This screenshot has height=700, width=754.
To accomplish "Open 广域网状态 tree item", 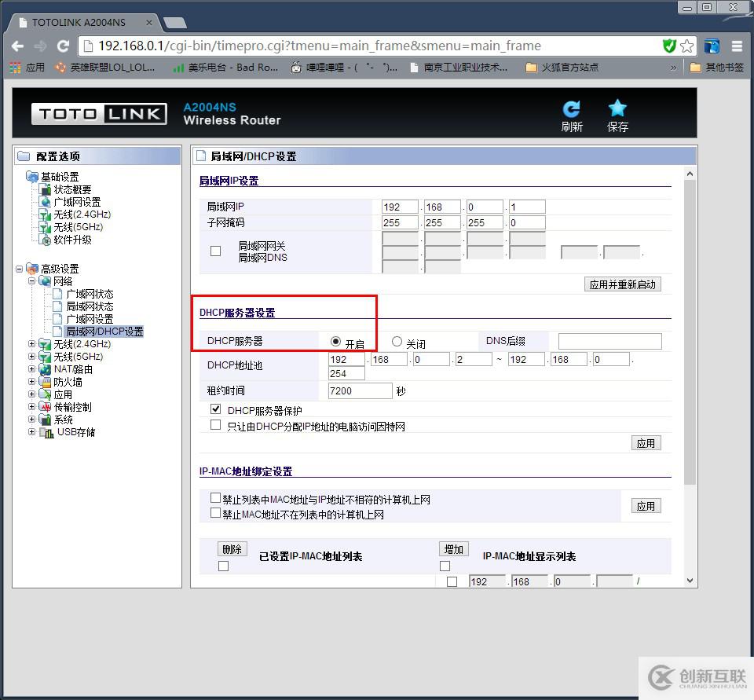I will tap(90, 294).
